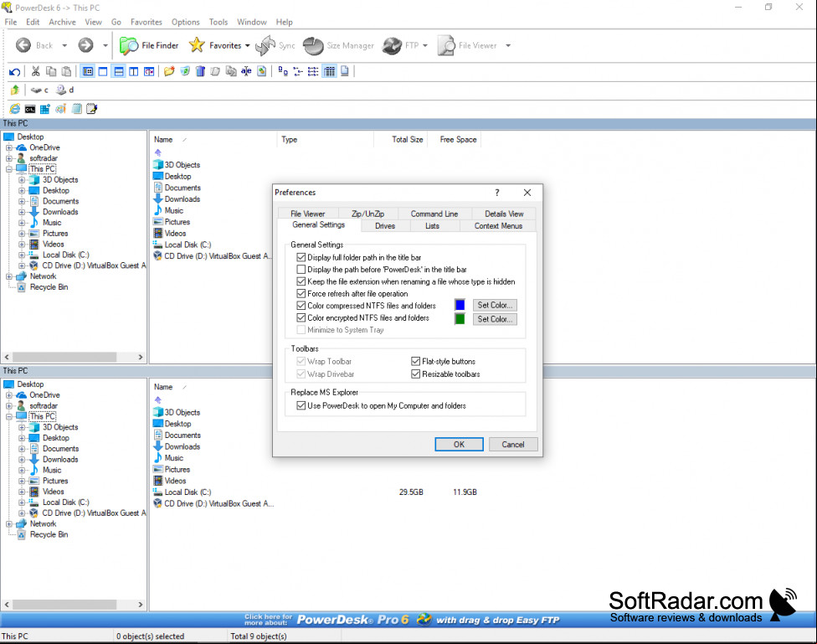
Task: Switch to the Zip/UnZip tab
Action: pos(367,214)
